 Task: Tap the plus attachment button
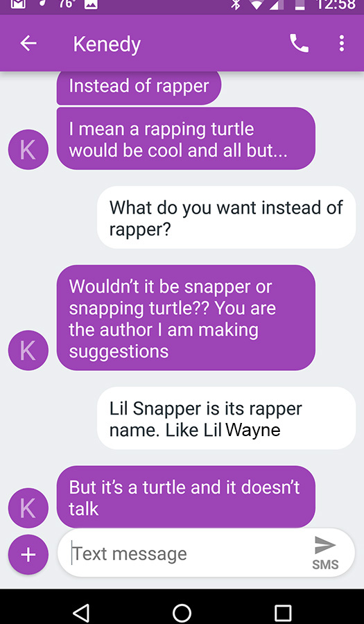28,555
